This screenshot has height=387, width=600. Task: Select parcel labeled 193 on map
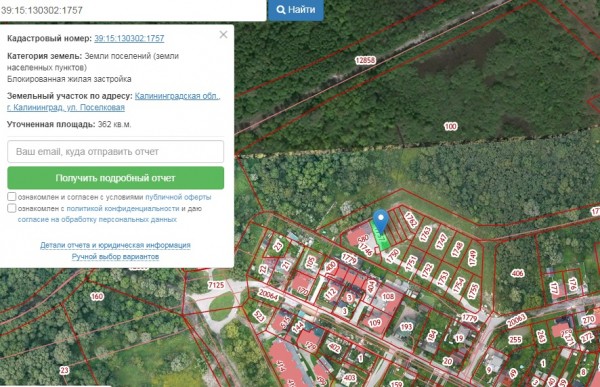click(406, 327)
